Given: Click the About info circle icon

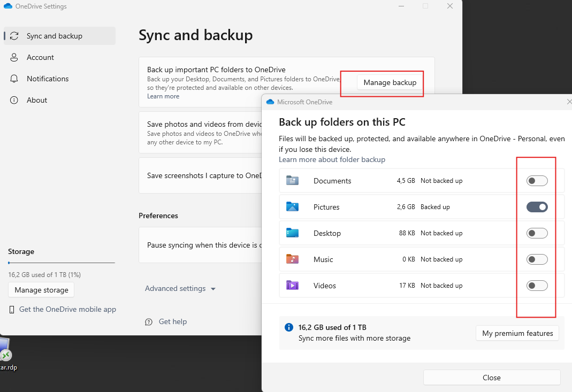Looking at the screenshot, I should click(14, 101).
